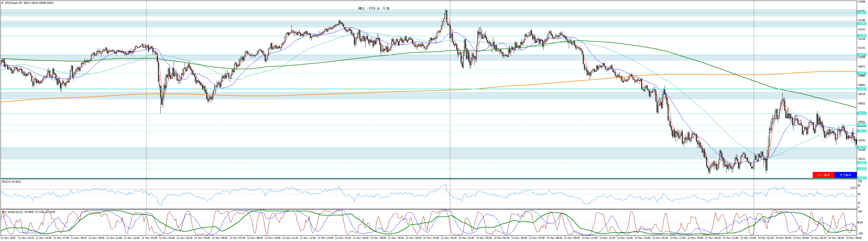Click the 11 Nov 2025 date label
This screenshot has width=868, height=241.
8,238
